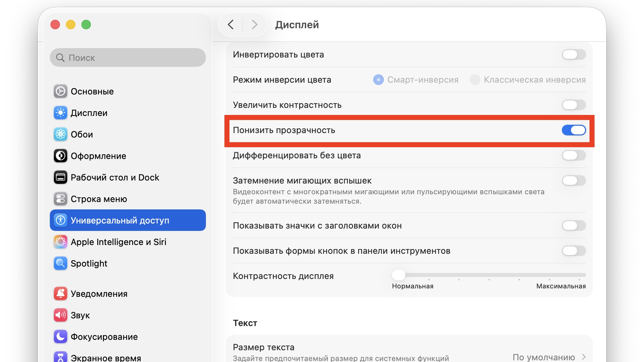Screen dimensions: 644x362
Task: Click the Универсальный доступ accessibility icon
Action: point(61,220)
